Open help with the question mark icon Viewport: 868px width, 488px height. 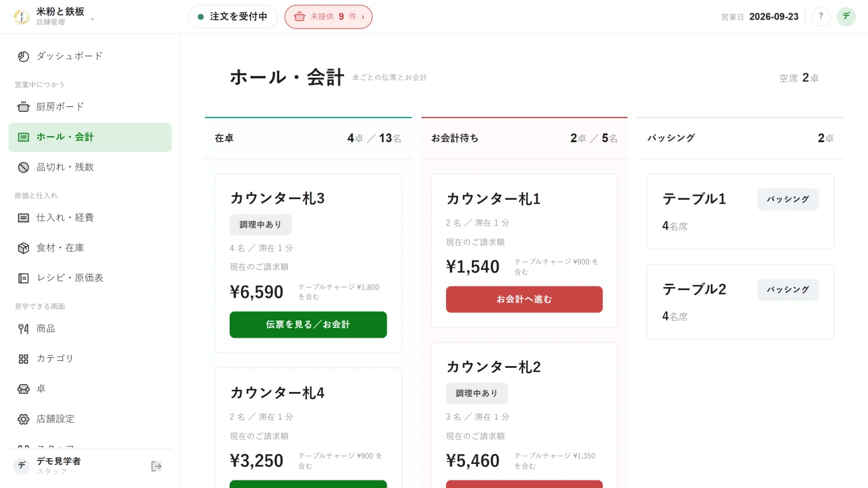[821, 17]
